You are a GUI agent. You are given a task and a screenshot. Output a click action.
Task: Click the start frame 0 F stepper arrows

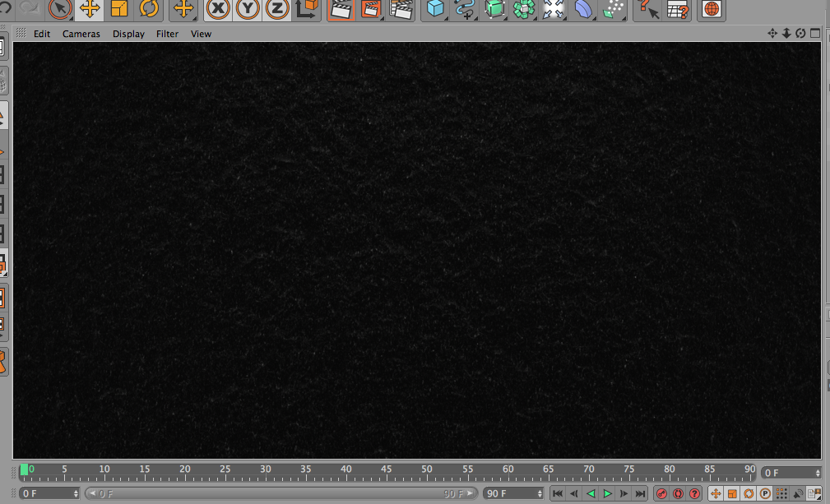pyautogui.click(x=77, y=493)
